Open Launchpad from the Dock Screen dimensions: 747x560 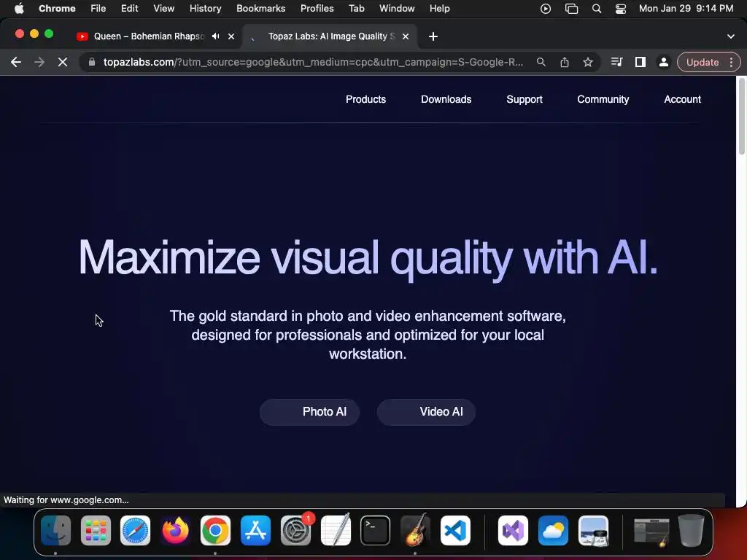(x=96, y=531)
